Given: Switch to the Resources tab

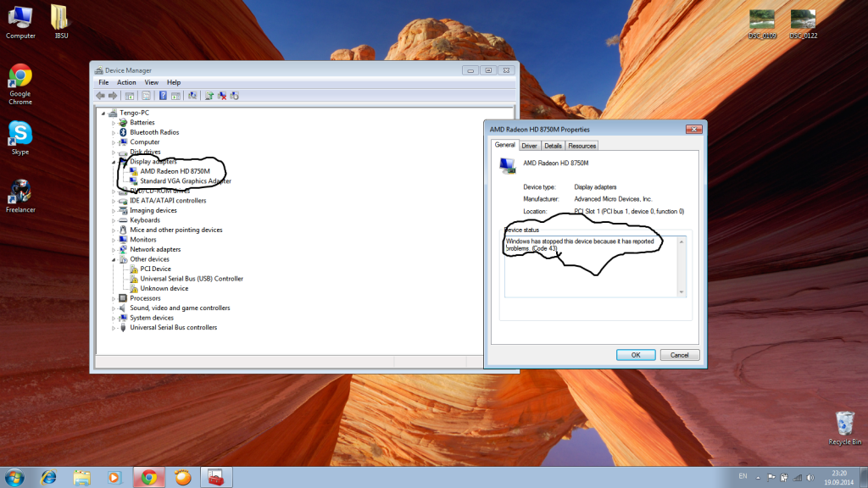Looking at the screenshot, I should [581, 146].
